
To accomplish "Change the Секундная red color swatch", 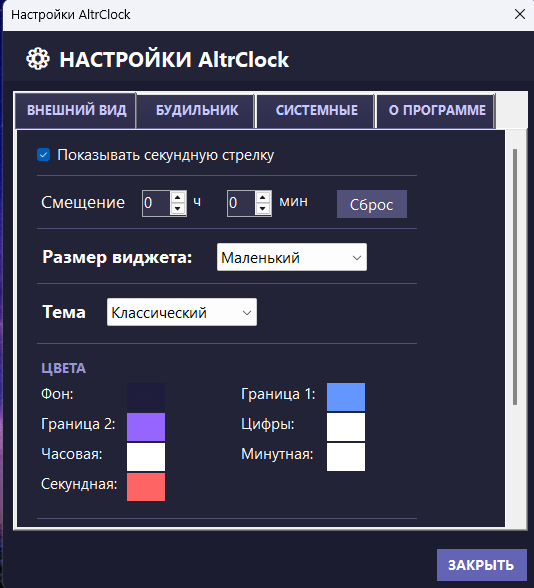I will [146, 487].
